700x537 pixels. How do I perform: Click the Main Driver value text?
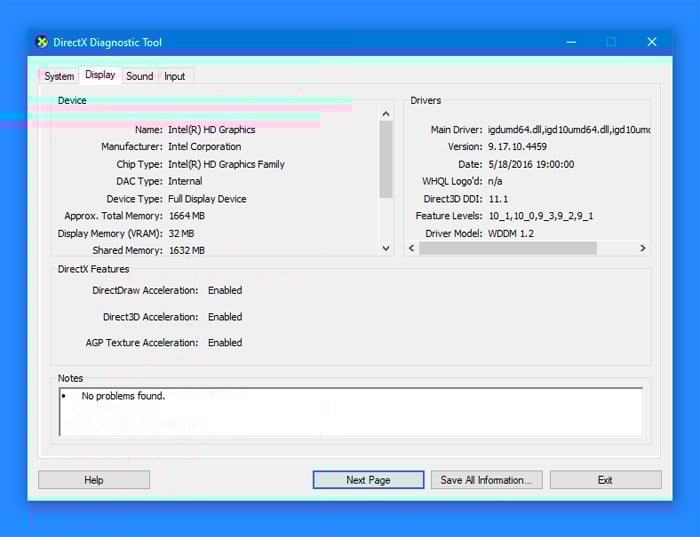[x=569, y=130]
